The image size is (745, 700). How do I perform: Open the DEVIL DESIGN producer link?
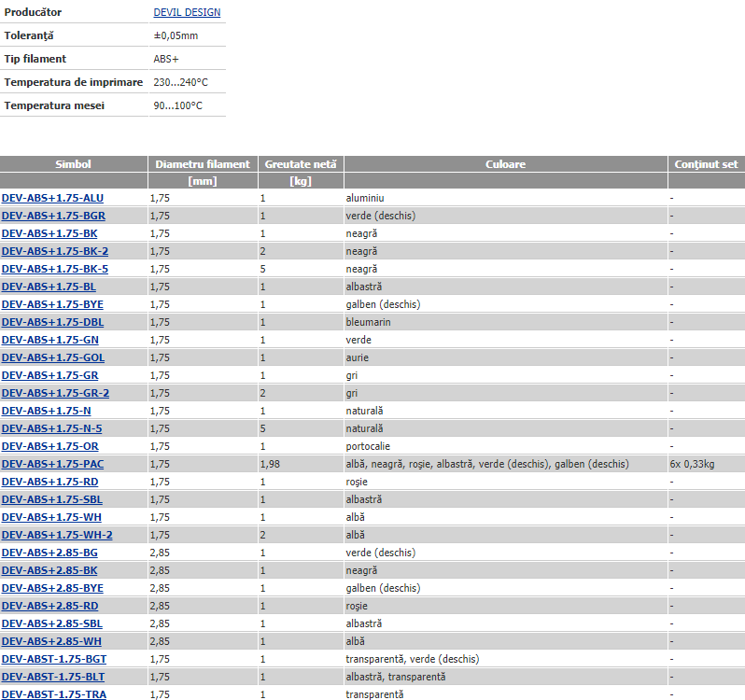click(x=187, y=12)
